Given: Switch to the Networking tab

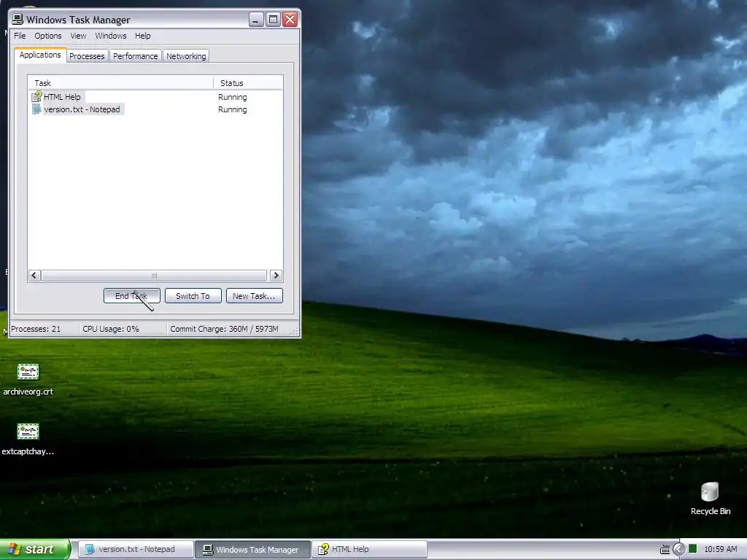Looking at the screenshot, I should (x=186, y=56).
